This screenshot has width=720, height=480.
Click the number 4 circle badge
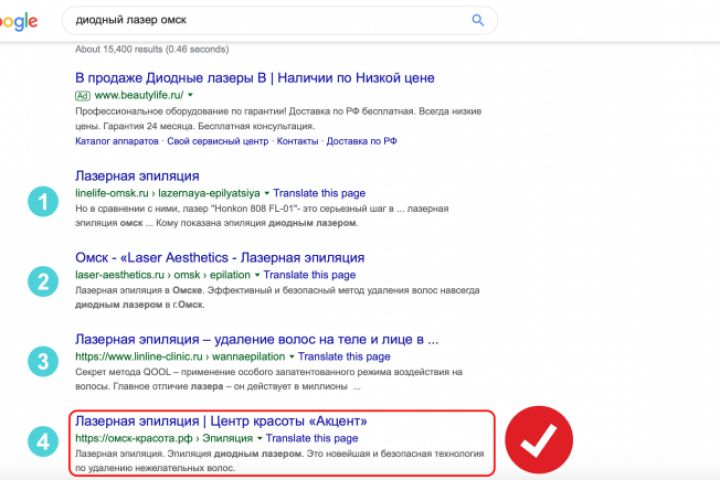pos(42,441)
